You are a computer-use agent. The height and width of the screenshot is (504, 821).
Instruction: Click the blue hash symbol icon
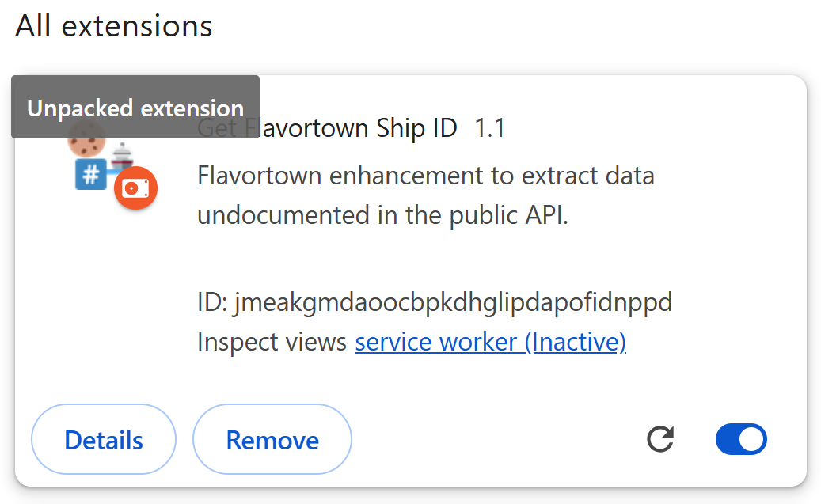(x=91, y=175)
